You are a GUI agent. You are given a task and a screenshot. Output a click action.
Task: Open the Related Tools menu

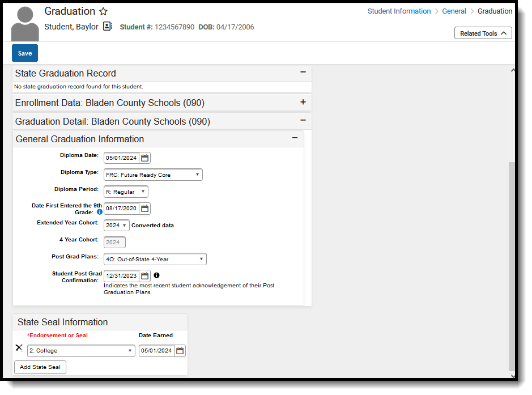(x=483, y=33)
